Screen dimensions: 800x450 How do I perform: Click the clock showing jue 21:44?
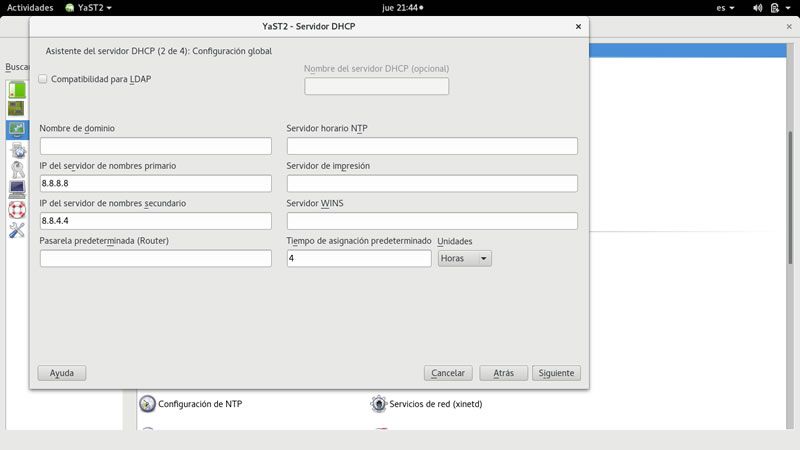pos(402,7)
